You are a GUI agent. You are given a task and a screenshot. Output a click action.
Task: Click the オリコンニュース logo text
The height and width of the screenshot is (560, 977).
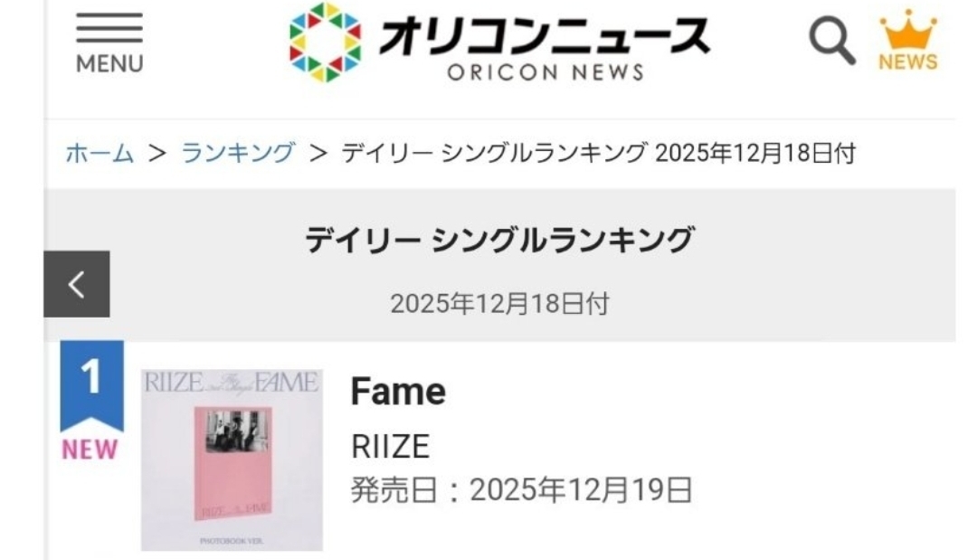tap(544, 36)
